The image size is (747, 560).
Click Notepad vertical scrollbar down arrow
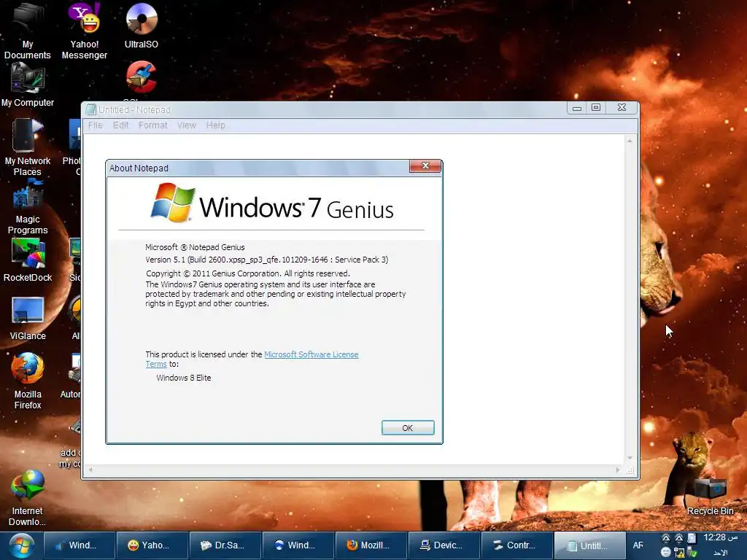630,458
